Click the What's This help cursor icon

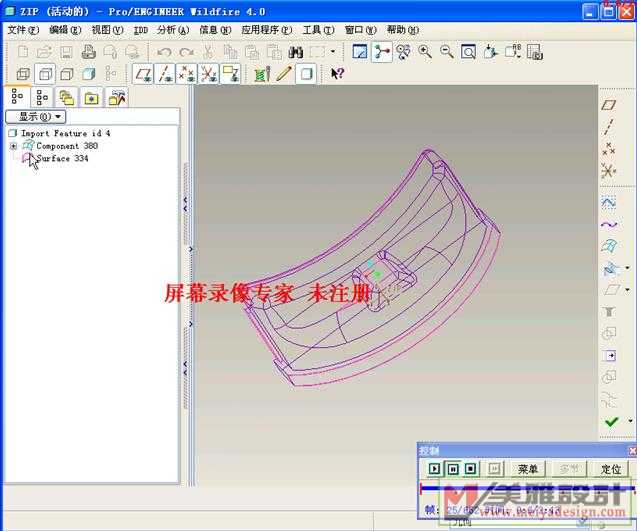[337, 74]
